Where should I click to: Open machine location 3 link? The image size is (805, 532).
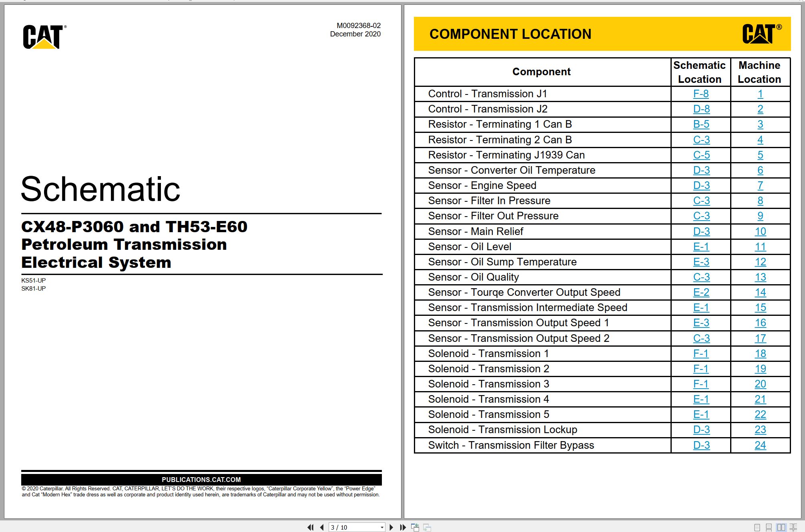click(x=760, y=124)
